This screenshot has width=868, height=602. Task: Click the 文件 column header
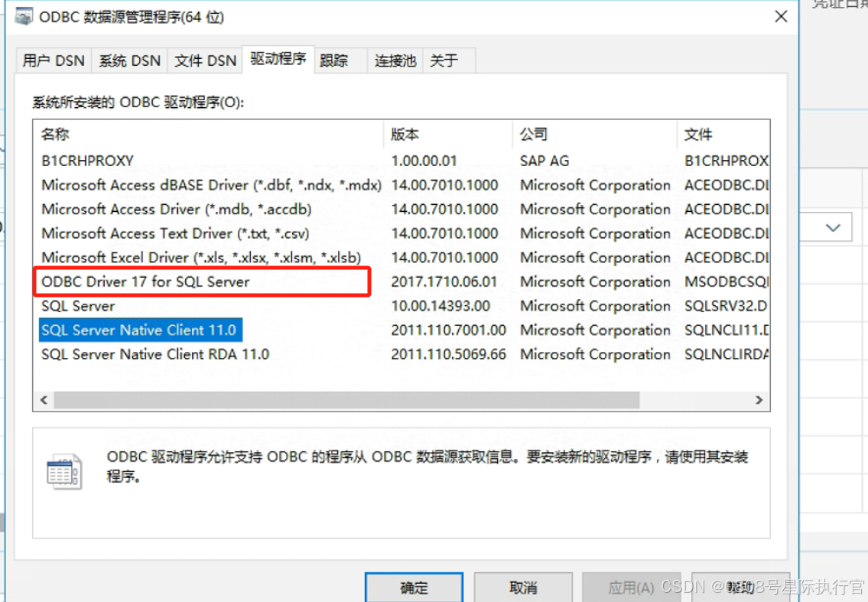(723, 134)
